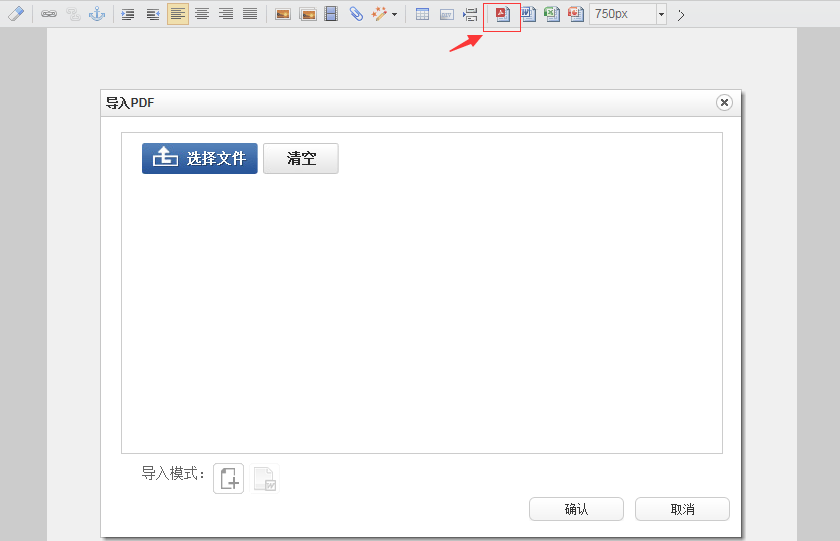840x541 pixels.
Task: Click the insert hyperlink chain icon
Action: click(49, 14)
